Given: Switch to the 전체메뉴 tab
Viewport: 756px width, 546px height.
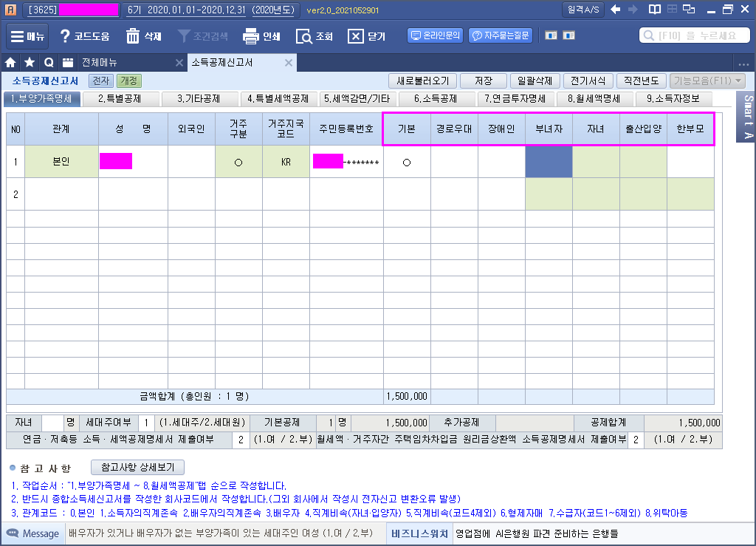Looking at the screenshot, I should pos(100,63).
